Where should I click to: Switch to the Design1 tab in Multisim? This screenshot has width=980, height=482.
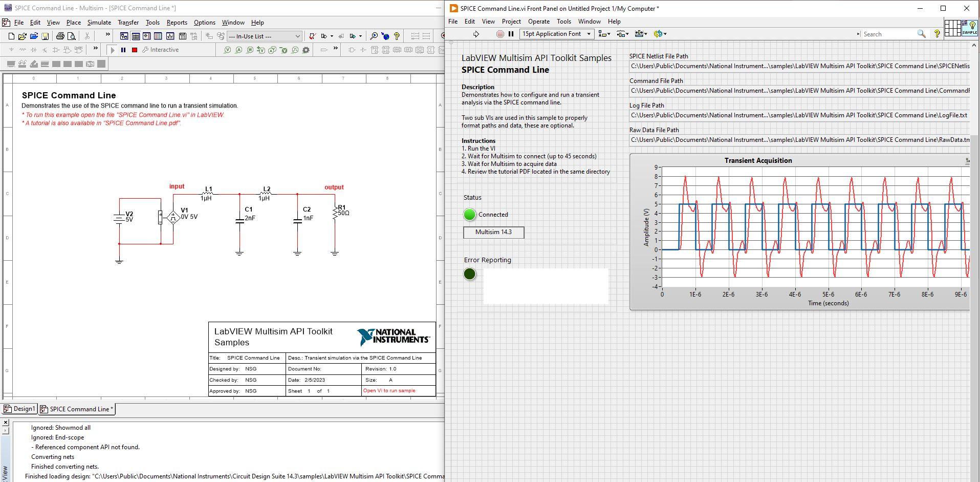19,409
